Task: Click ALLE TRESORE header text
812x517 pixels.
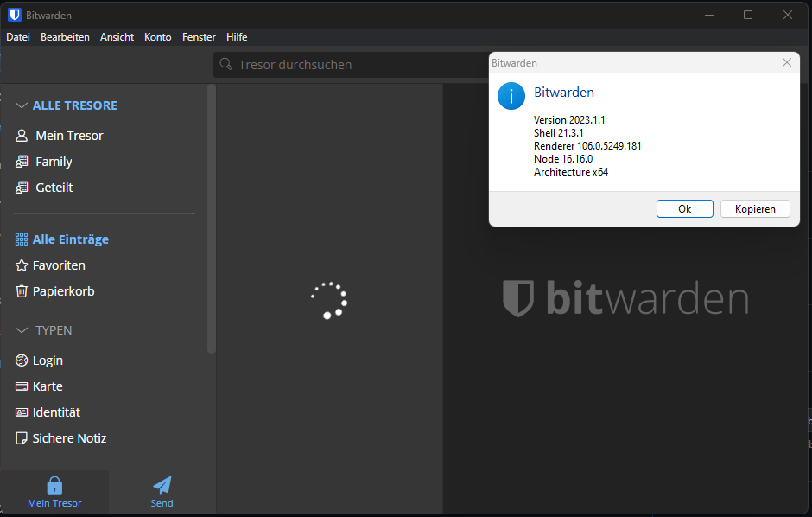Action: point(75,105)
